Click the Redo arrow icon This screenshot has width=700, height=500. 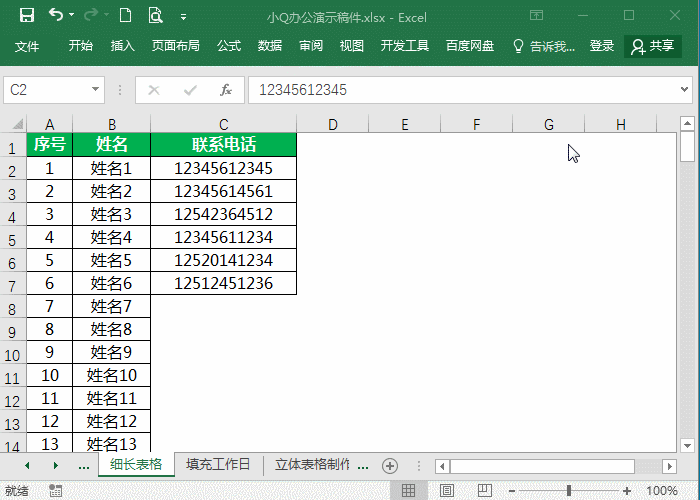pyautogui.click(x=91, y=15)
